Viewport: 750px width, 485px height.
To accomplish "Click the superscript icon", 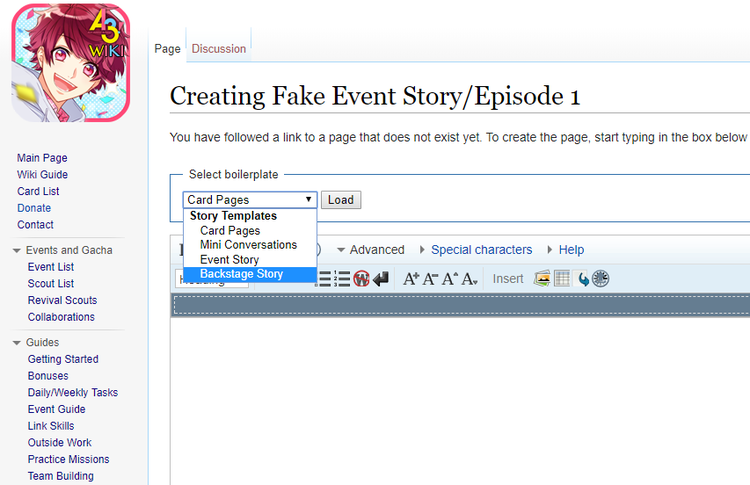I will coord(450,279).
